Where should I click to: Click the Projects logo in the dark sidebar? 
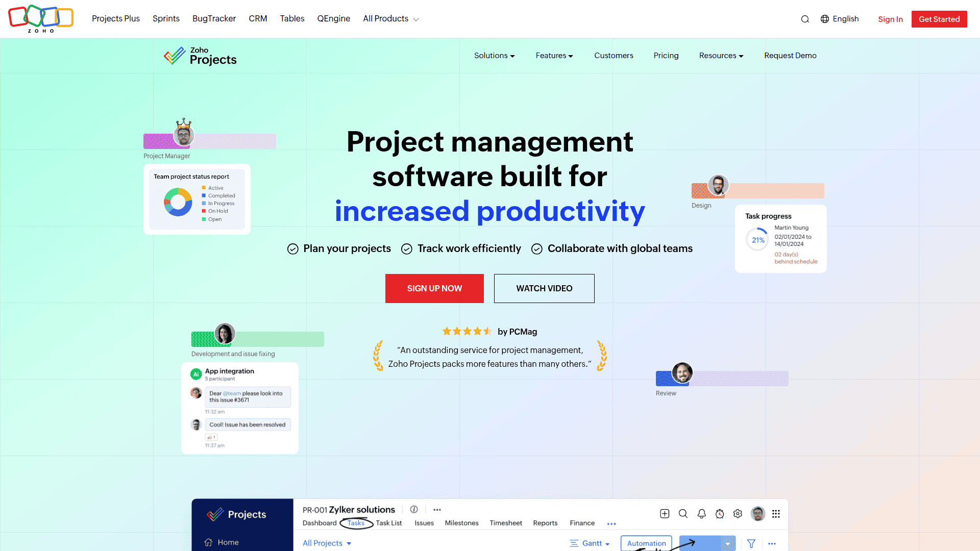[236, 514]
